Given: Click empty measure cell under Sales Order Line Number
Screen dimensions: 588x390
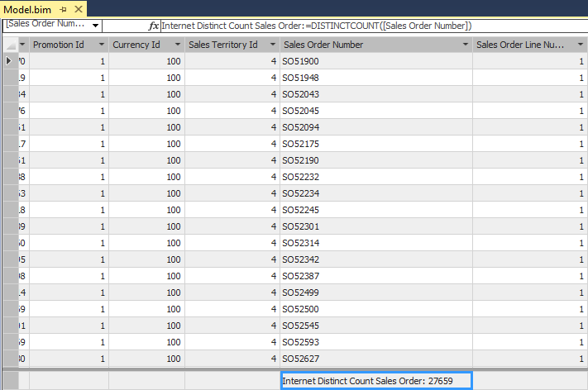Looking at the screenshot, I should pyautogui.click(x=530, y=381).
